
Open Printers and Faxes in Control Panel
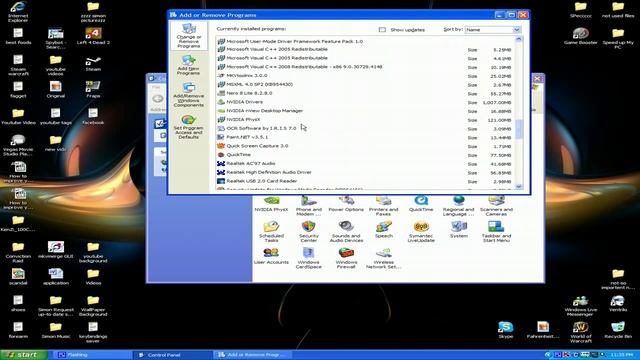tap(383, 206)
